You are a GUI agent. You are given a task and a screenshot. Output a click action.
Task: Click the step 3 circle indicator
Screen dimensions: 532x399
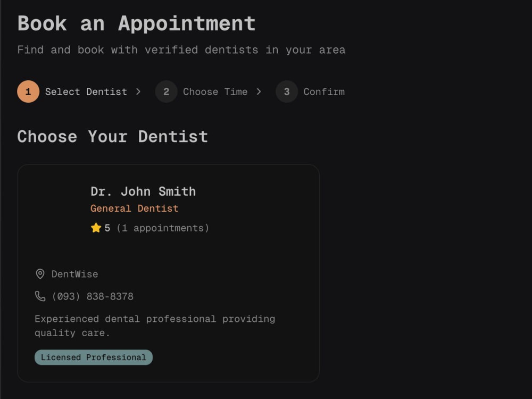pos(287,92)
